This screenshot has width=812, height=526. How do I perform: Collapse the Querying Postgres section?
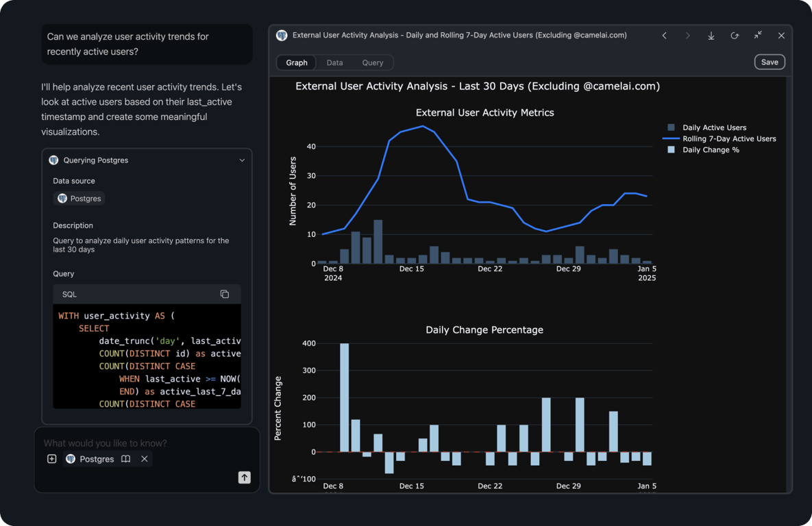click(242, 160)
